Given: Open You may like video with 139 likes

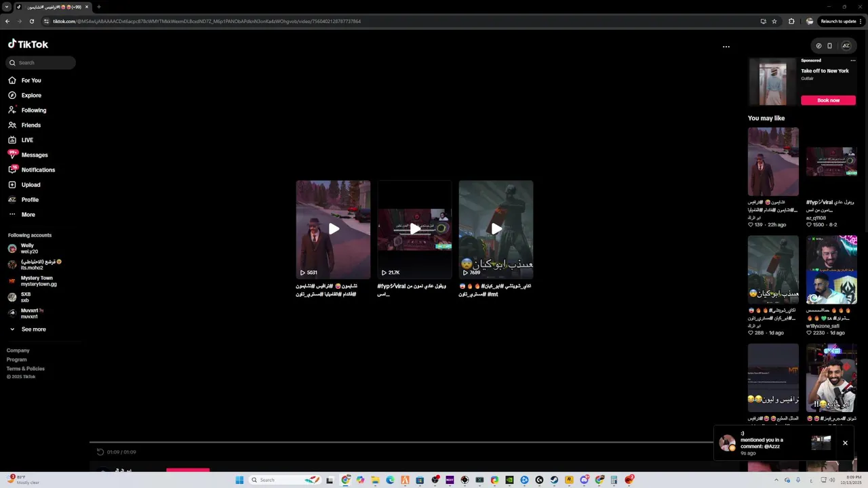Looking at the screenshot, I should tap(773, 161).
